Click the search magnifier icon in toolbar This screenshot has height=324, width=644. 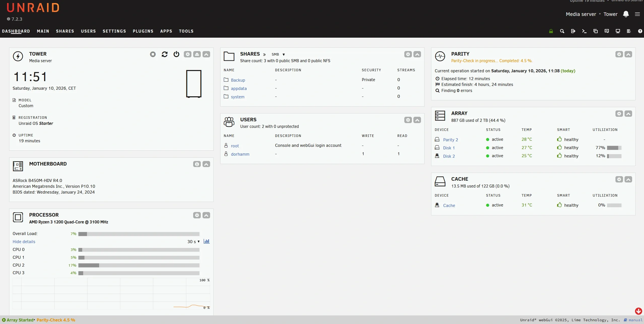(x=562, y=31)
